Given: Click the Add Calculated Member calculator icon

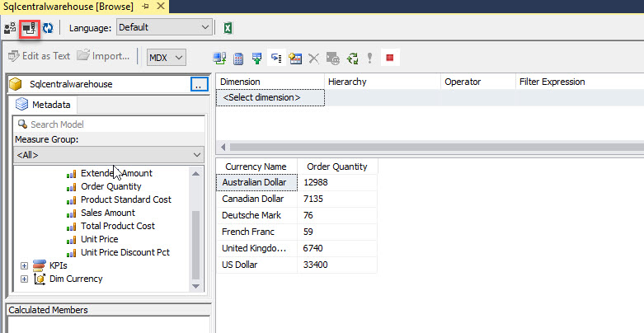Looking at the screenshot, I should 238,59.
